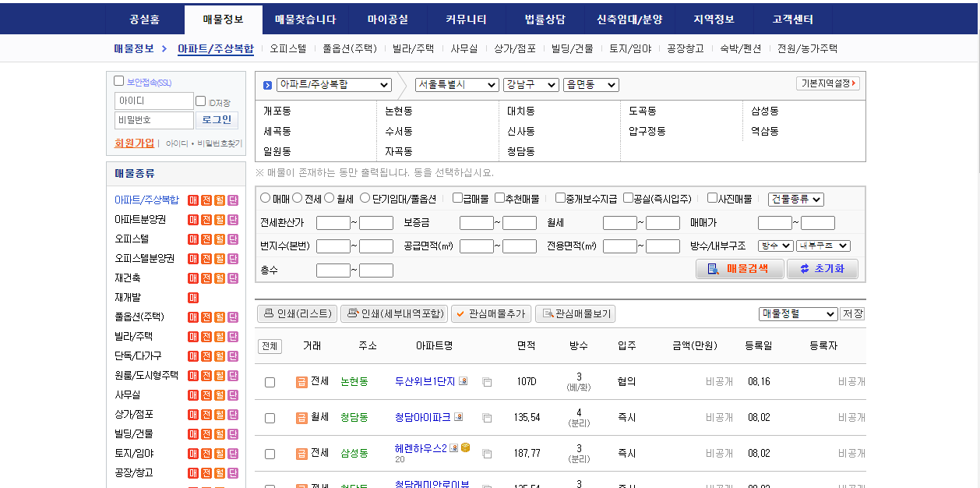Open the 공실홈 main menu

[144, 19]
